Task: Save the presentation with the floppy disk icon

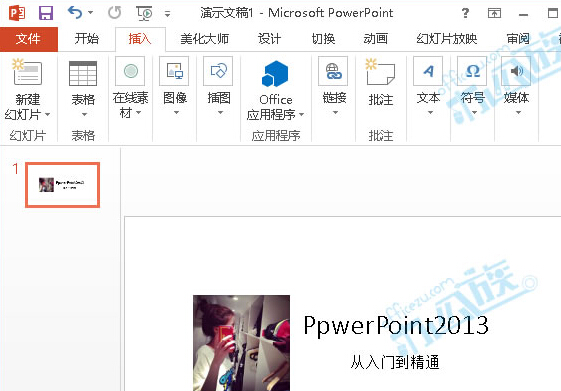Action: pyautogui.click(x=46, y=13)
